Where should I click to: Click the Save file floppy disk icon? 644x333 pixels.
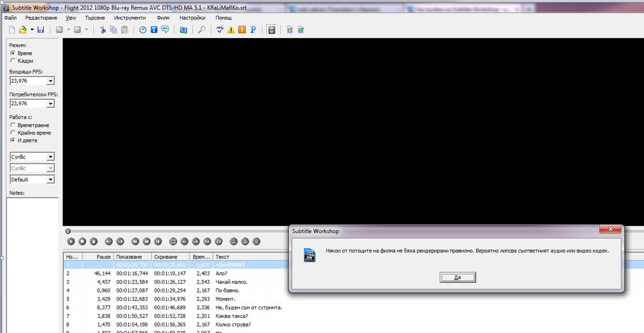click(41, 30)
